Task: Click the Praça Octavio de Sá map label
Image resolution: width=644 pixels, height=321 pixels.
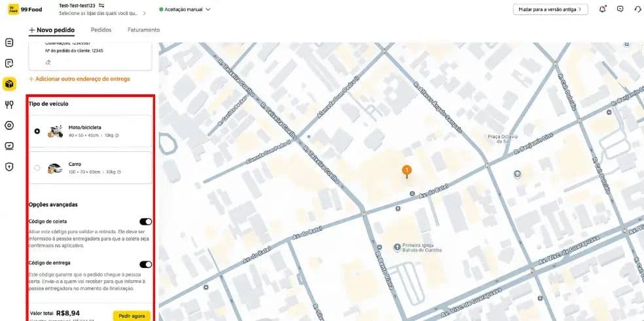Action: 503,139
